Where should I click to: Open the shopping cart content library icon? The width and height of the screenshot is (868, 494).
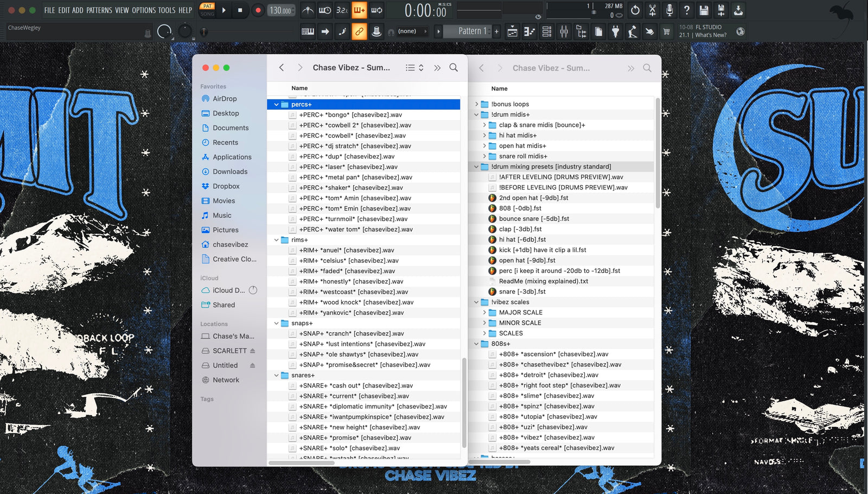point(667,32)
